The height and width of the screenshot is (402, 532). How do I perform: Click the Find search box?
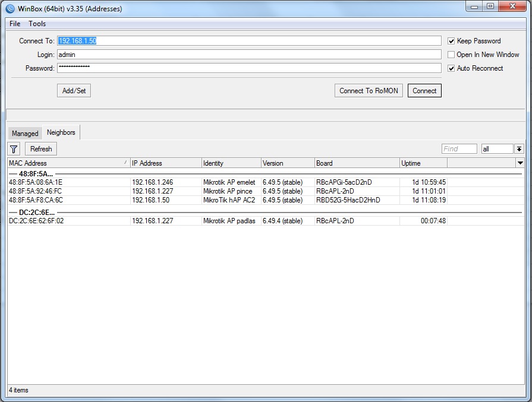(x=459, y=149)
